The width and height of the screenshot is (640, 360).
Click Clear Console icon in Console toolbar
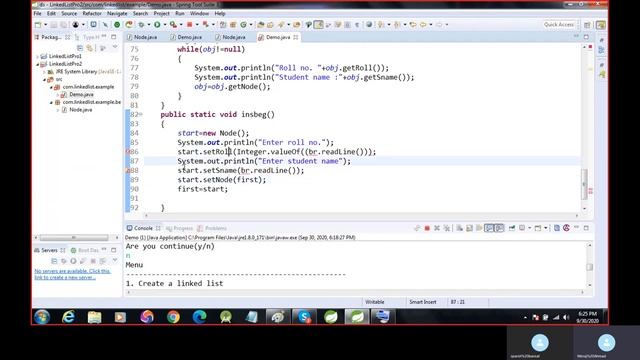click(x=460, y=228)
